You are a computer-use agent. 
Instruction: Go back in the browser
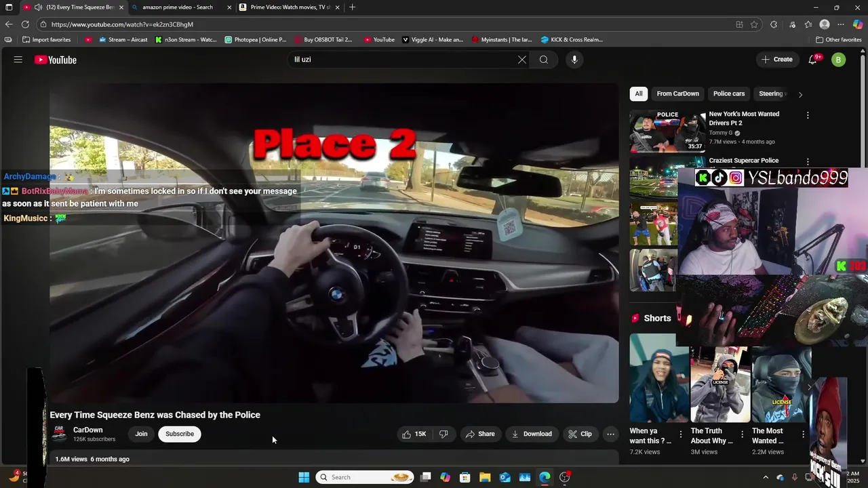click(9, 24)
